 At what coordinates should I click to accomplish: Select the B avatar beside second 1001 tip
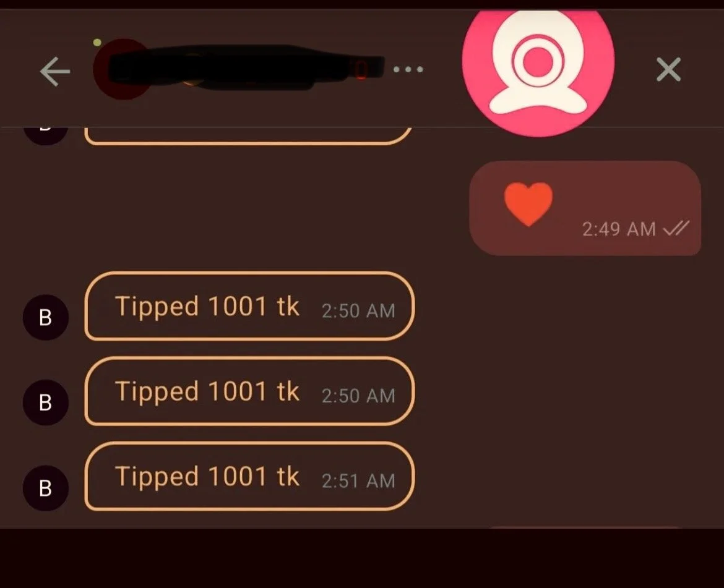[46, 402]
